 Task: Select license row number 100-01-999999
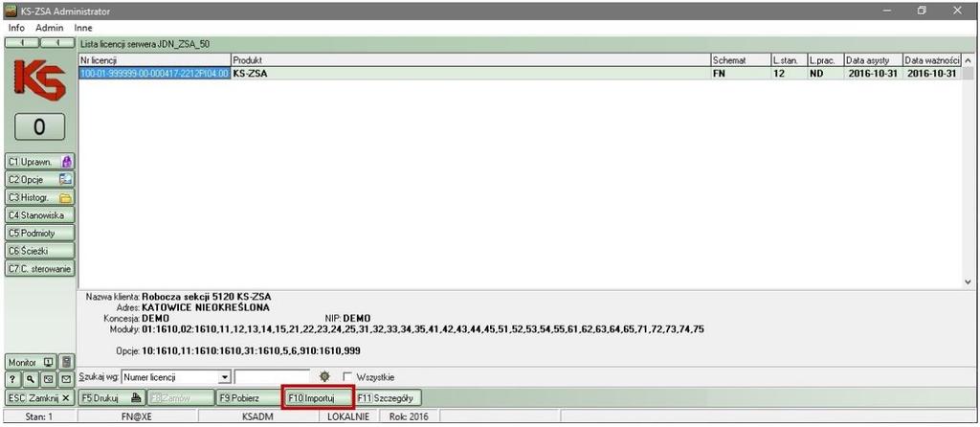point(155,73)
